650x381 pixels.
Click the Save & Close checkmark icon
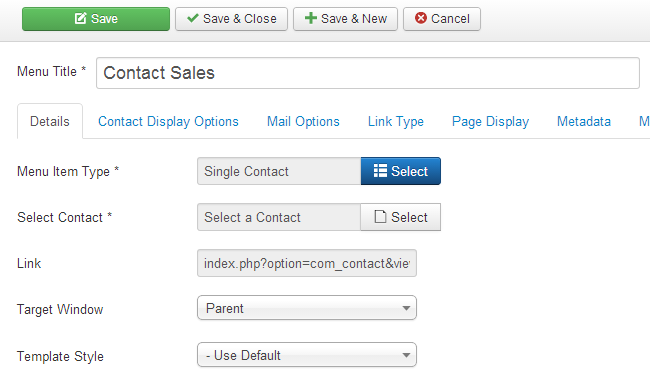[193, 18]
